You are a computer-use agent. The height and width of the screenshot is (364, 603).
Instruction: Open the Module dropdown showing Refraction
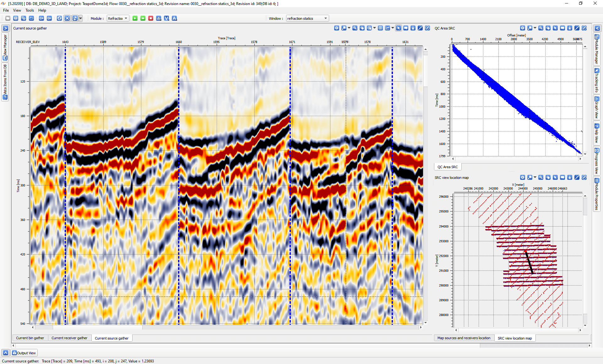[x=118, y=19]
